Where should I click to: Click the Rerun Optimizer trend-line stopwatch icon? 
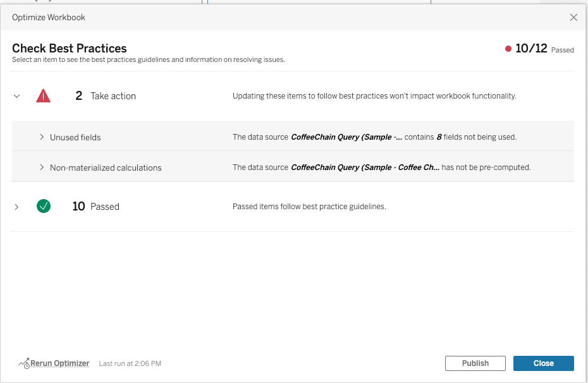pos(24,363)
